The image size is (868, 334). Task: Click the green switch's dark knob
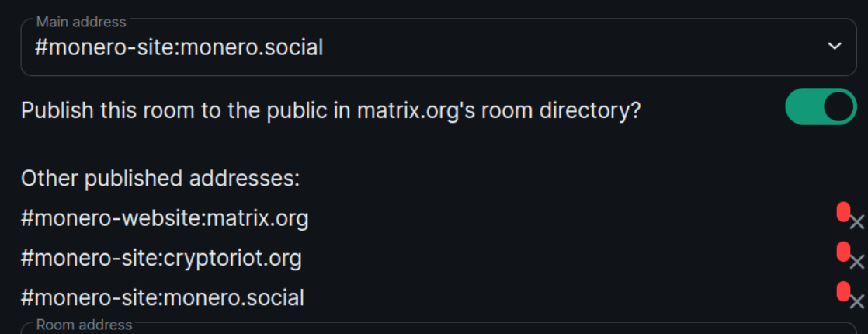[x=838, y=107]
